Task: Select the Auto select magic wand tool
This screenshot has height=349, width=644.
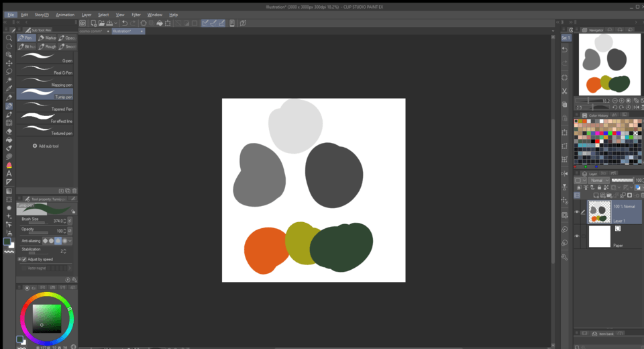Action: tap(9, 80)
